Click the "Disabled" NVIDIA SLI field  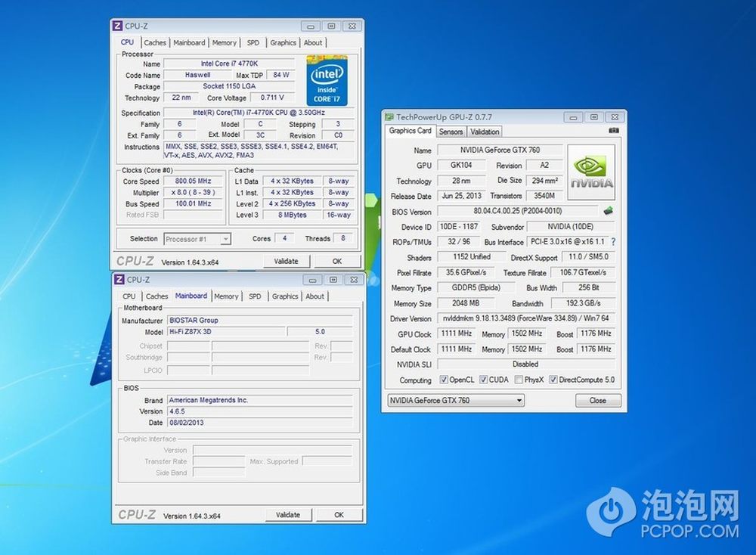pos(526,364)
